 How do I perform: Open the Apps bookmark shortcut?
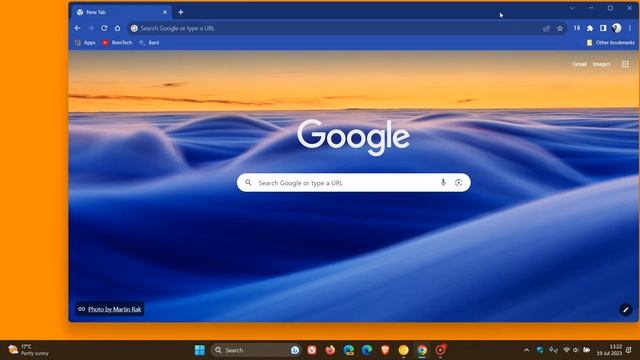point(85,42)
